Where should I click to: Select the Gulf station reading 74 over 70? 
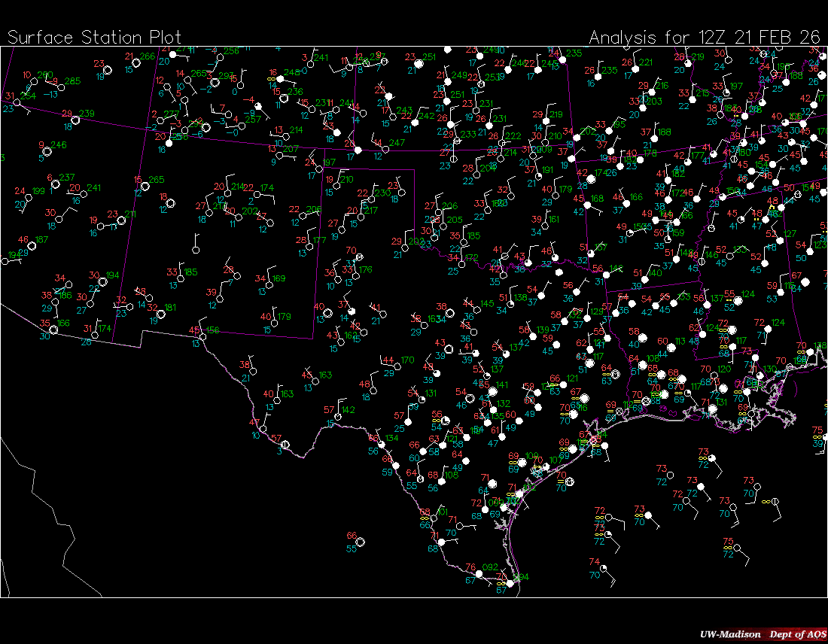606,568
